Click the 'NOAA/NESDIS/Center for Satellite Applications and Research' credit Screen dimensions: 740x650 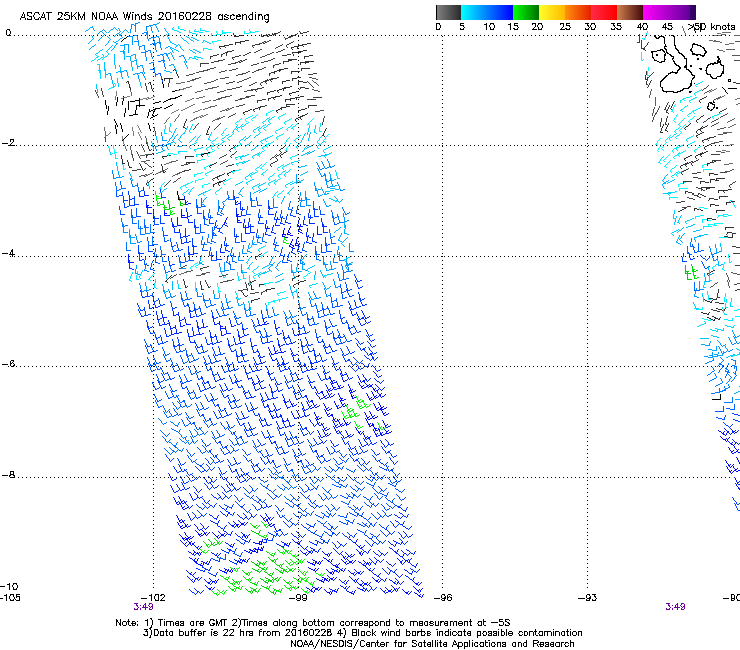432,644
